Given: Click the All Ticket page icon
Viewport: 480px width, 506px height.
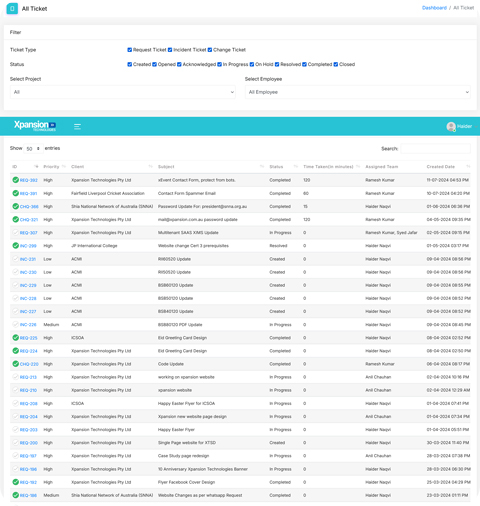Looking at the screenshot, I should [x=12, y=9].
